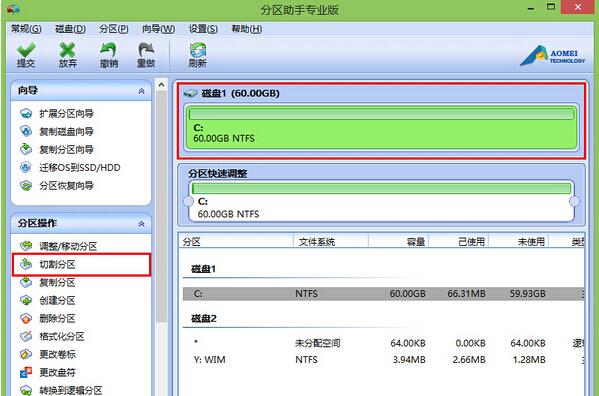Select 切割分区 (Split Partition) operation

(x=81, y=264)
